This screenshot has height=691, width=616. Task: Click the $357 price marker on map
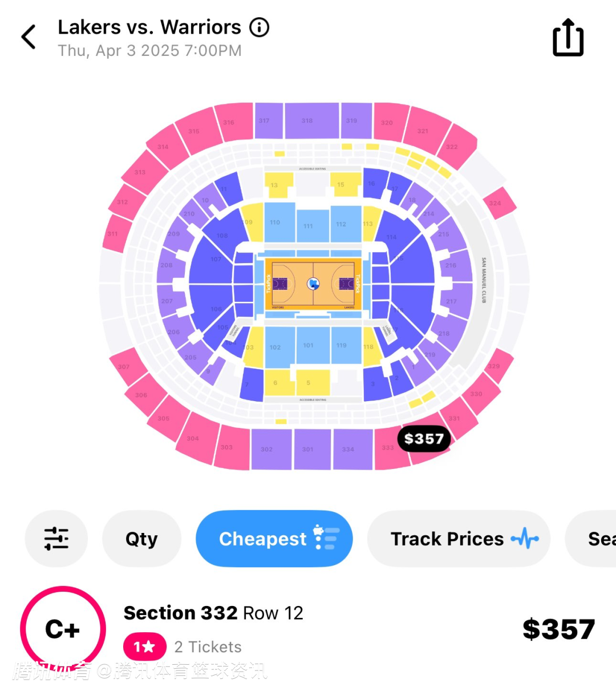pos(424,439)
